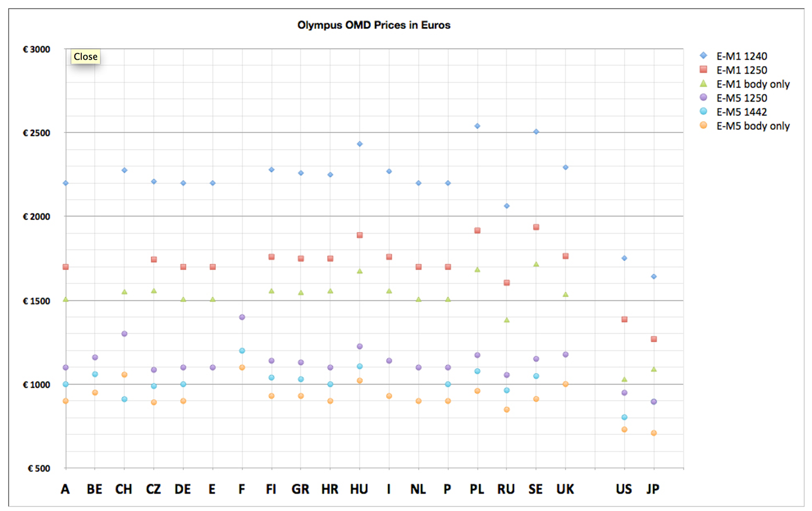This screenshot has width=812, height=511.
Task: Click the red square data point for US
Action: (624, 320)
